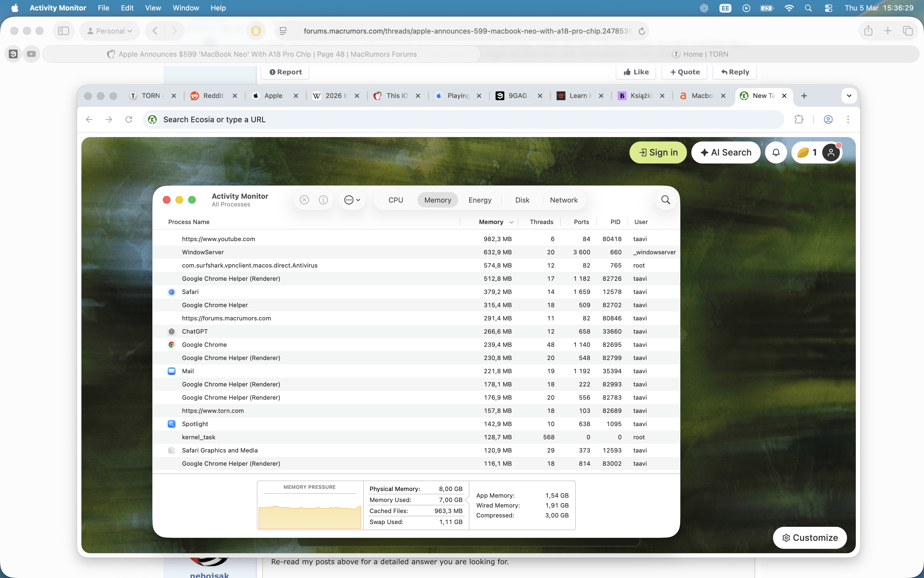Viewport: 924px width, 578px height.
Task: Switch to the Energy tab
Action: pos(480,200)
